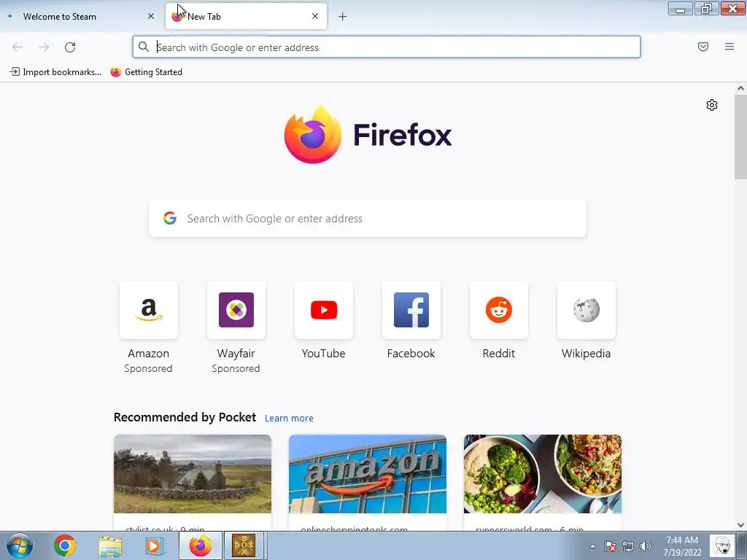The width and height of the screenshot is (747, 560).
Task: Close the Welcome to Steam tab
Action: point(151,16)
